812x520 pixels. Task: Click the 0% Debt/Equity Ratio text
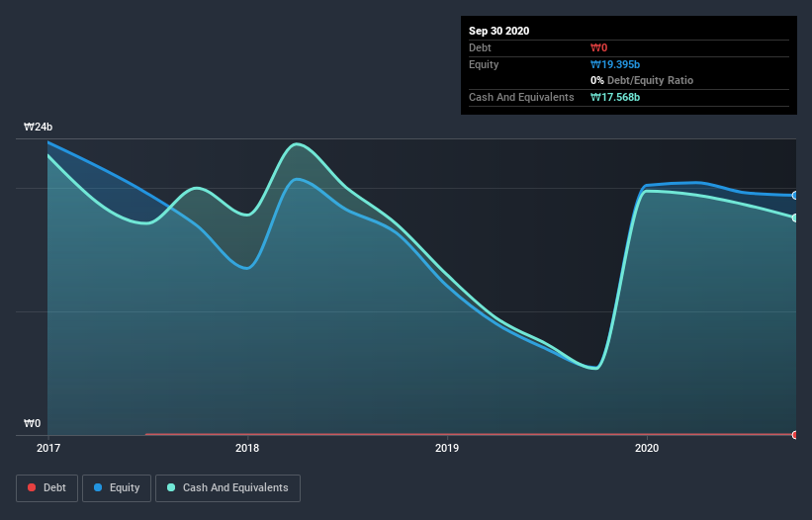pos(642,80)
